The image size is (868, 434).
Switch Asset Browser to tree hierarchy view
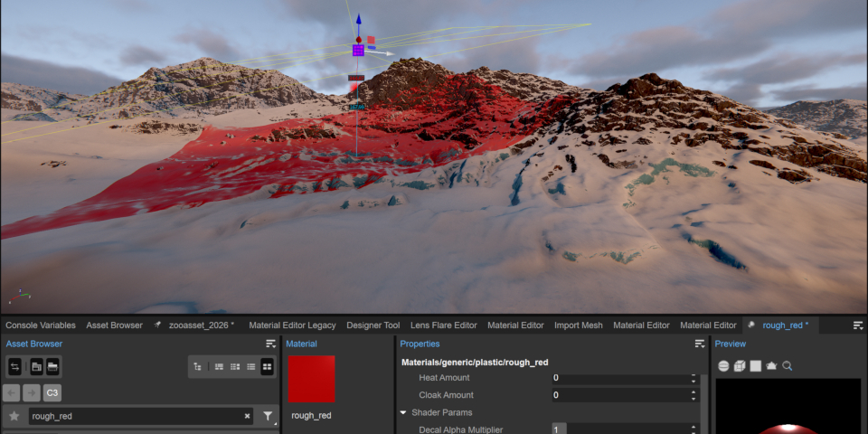point(198,366)
